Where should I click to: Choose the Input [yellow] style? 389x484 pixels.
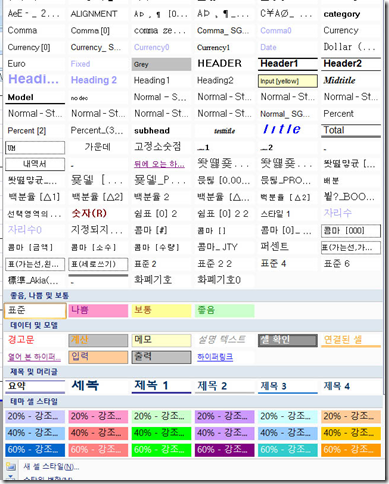click(288, 81)
